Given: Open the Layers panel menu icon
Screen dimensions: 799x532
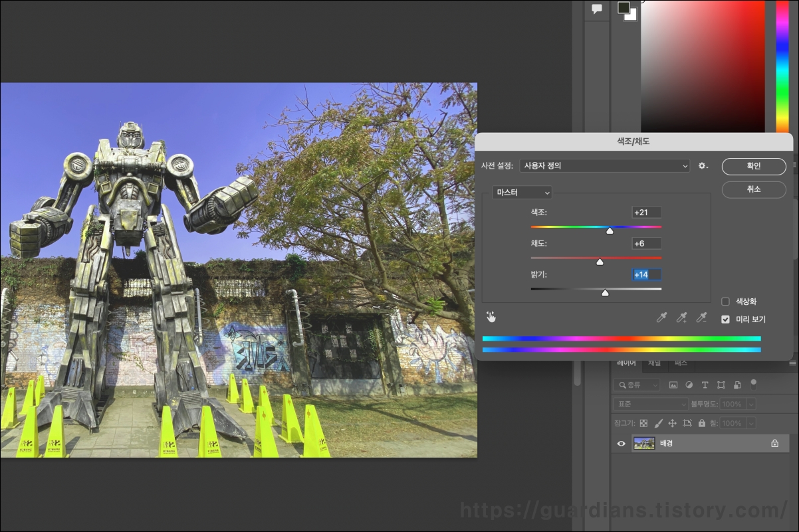Looking at the screenshot, I should coord(792,363).
